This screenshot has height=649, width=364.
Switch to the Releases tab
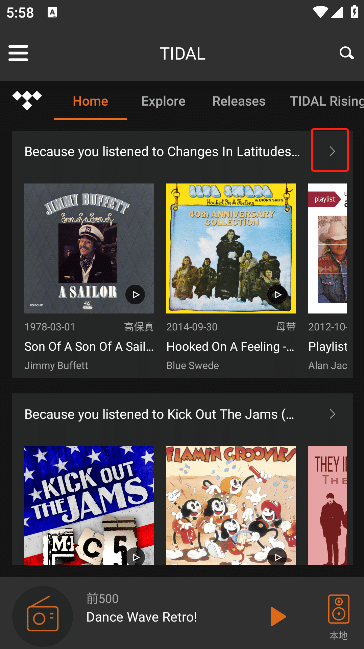239,101
